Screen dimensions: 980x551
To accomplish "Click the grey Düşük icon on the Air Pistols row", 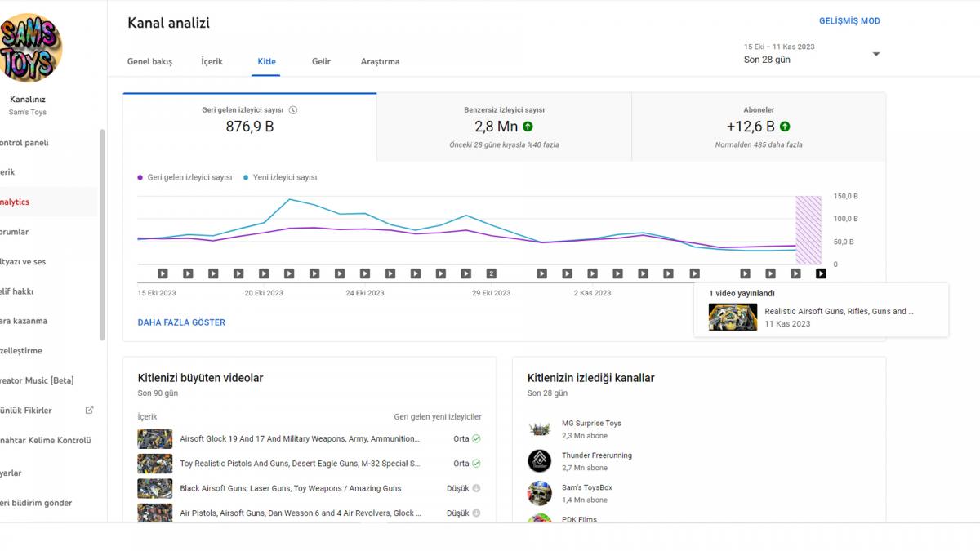I will [476, 513].
